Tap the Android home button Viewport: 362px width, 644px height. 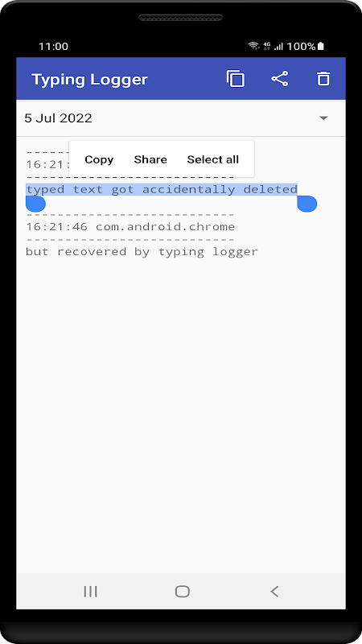pyautogui.click(x=183, y=592)
